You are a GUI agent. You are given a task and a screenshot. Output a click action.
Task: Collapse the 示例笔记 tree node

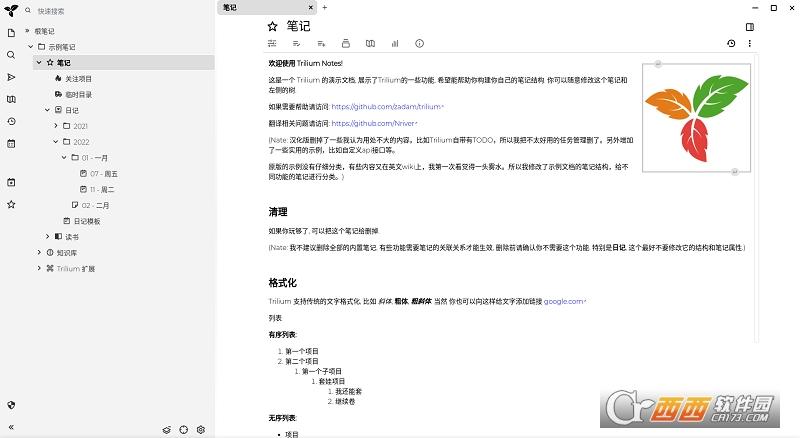point(31,46)
